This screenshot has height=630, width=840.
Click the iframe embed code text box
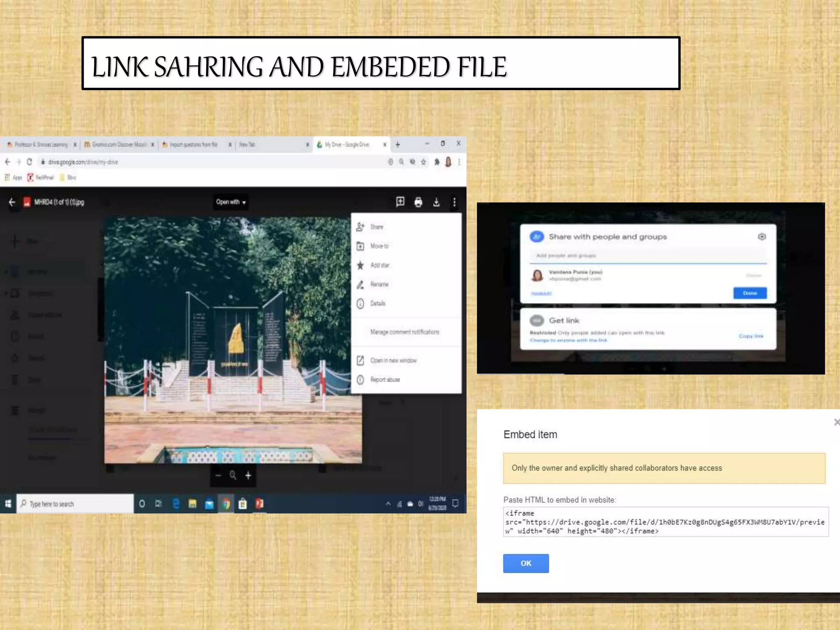pos(665,522)
